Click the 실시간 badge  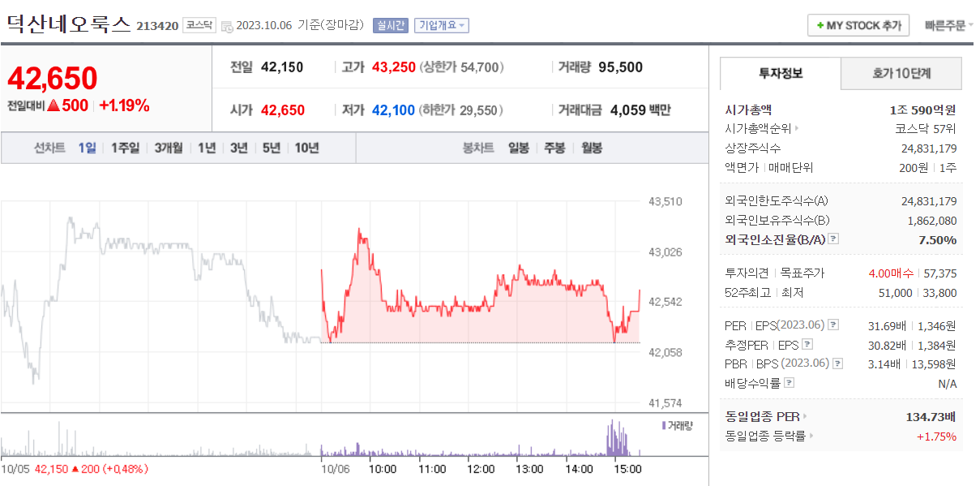coord(391,26)
